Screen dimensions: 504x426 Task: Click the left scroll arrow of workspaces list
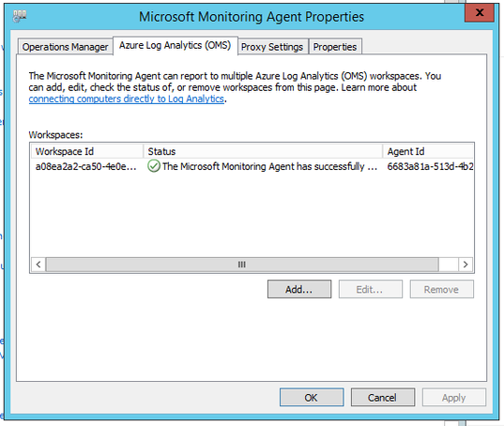(38, 265)
